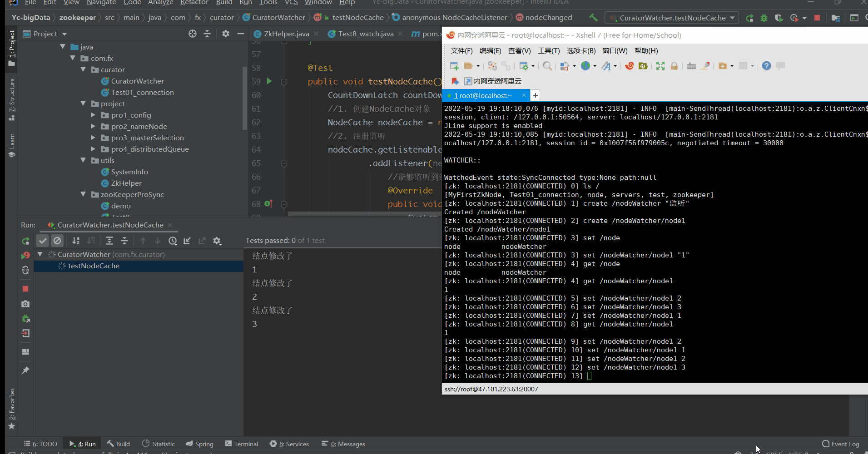This screenshot has height=454, width=868.
Task: Click the camera Dump Threads icon
Action: tap(25, 304)
